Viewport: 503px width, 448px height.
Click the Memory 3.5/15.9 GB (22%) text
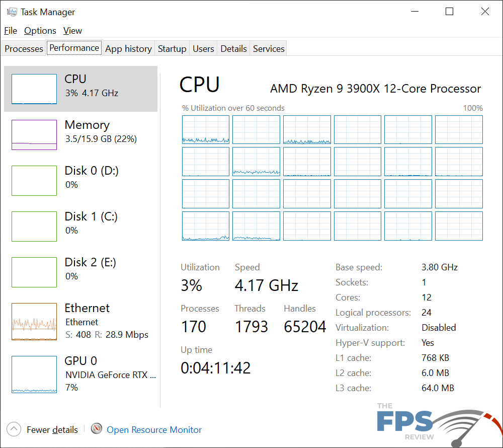coord(101,139)
